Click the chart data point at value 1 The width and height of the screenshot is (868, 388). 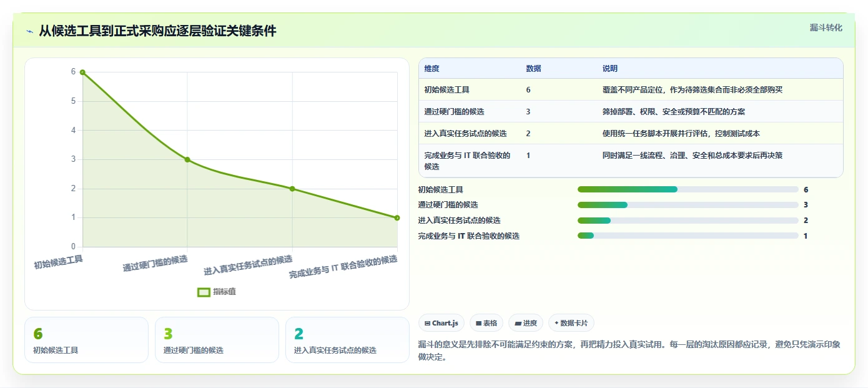pyautogui.click(x=397, y=217)
